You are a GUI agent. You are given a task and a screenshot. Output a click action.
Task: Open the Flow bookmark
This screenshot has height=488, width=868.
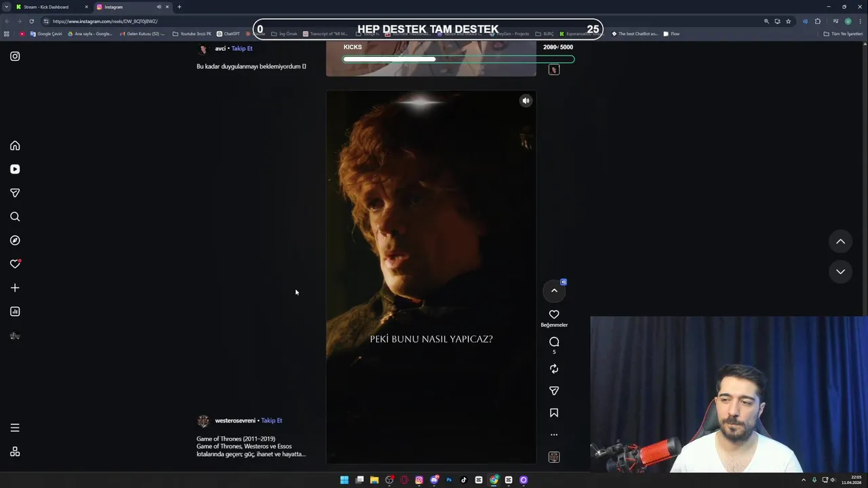671,33
